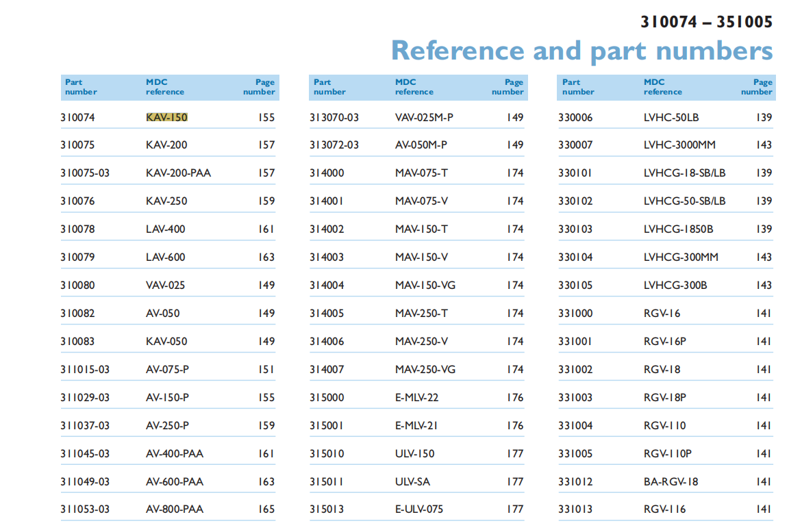Select the KAV-050 reference

[x=166, y=342]
